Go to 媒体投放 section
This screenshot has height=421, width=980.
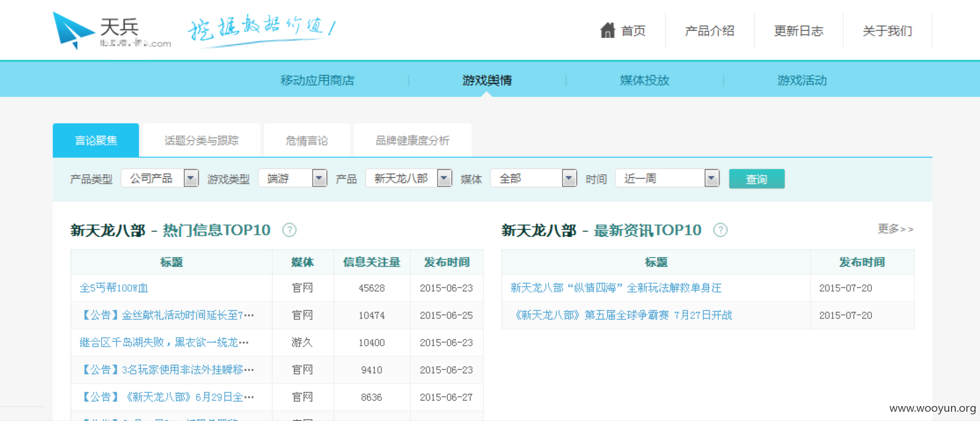[644, 80]
